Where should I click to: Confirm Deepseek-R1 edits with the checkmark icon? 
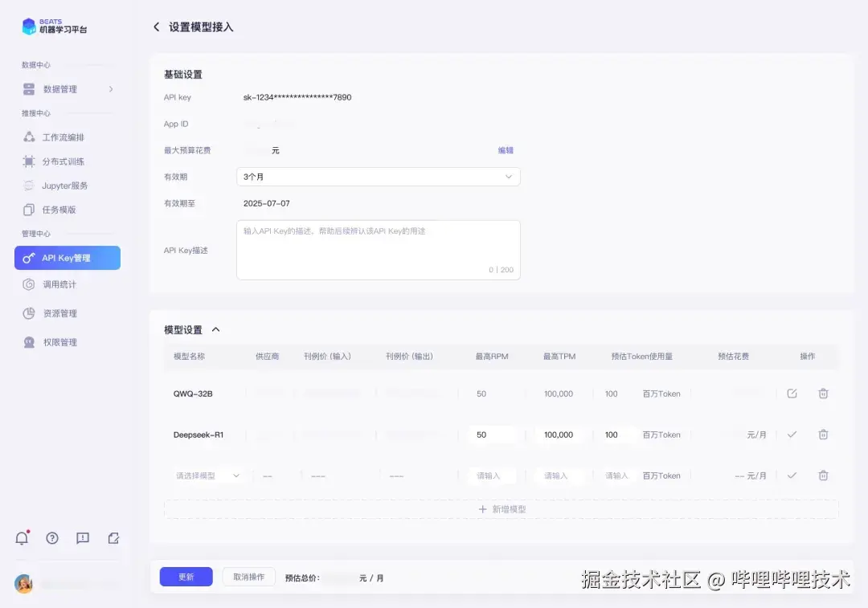(x=792, y=435)
